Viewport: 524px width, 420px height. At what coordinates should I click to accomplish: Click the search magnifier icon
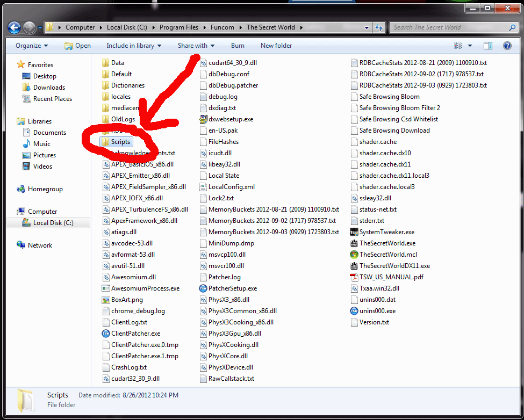[x=512, y=27]
